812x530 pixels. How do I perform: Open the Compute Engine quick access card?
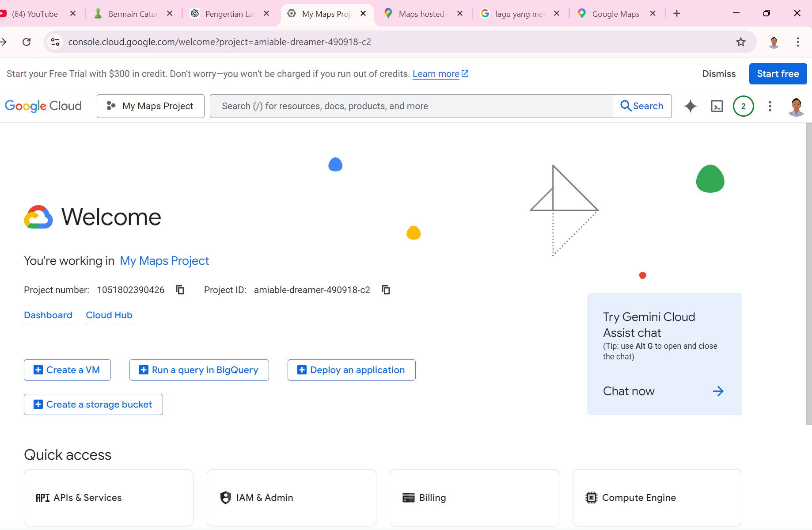[657, 498]
